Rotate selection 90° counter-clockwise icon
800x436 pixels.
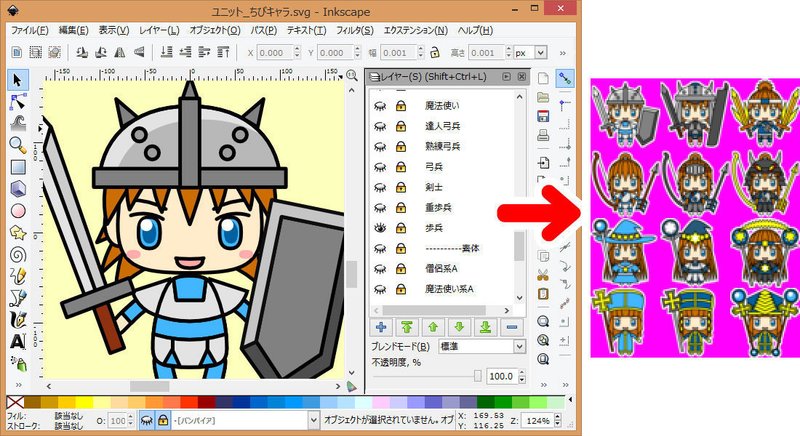(x=82, y=52)
